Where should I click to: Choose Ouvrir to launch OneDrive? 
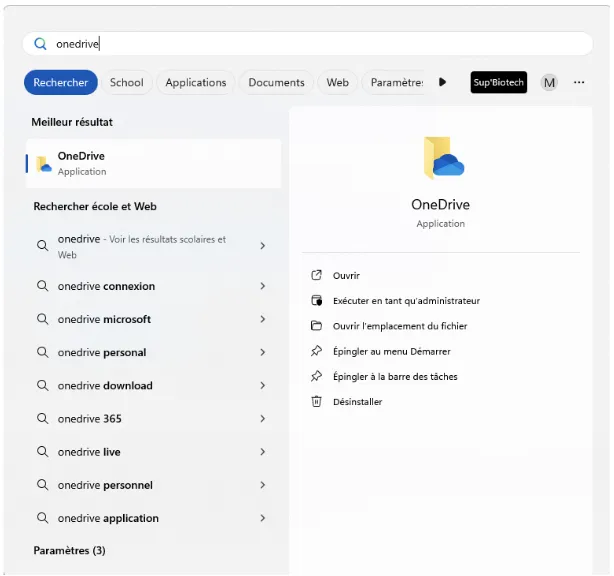click(346, 276)
